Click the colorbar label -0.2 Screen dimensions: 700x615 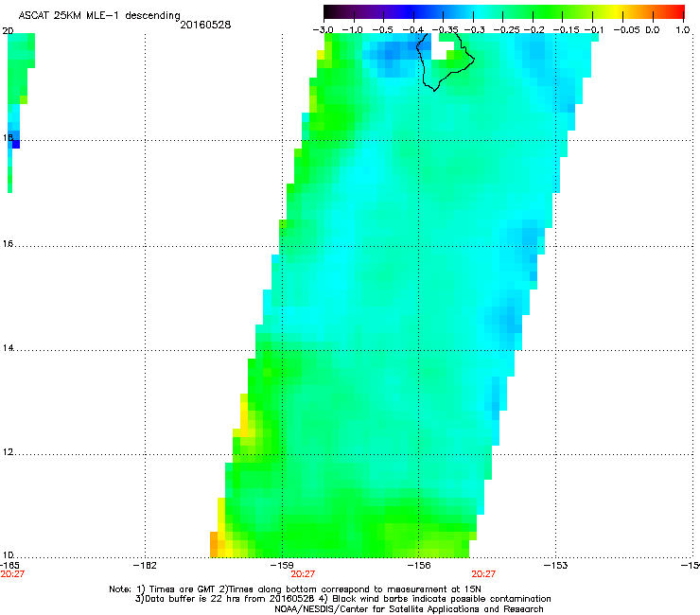tap(534, 30)
